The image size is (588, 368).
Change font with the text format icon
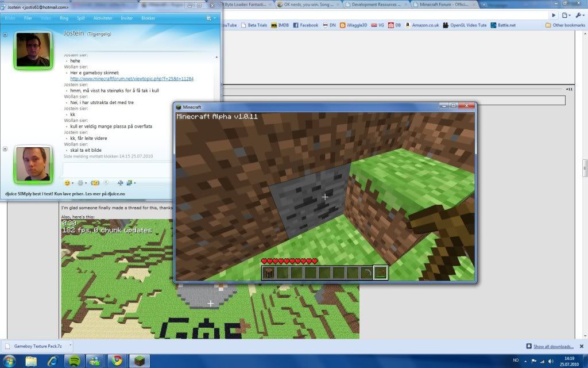click(x=120, y=183)
